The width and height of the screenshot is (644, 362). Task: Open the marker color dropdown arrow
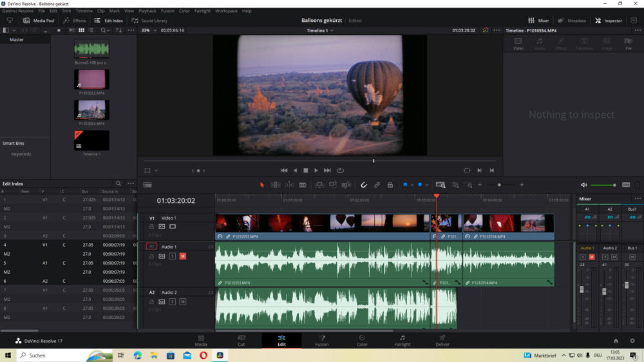(426, 185)
